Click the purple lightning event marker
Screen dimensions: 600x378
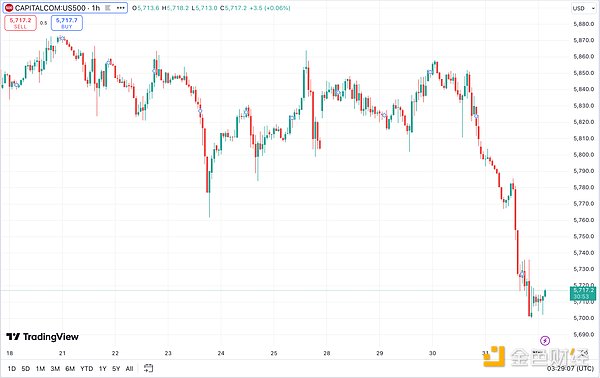(x=545, y=340)
